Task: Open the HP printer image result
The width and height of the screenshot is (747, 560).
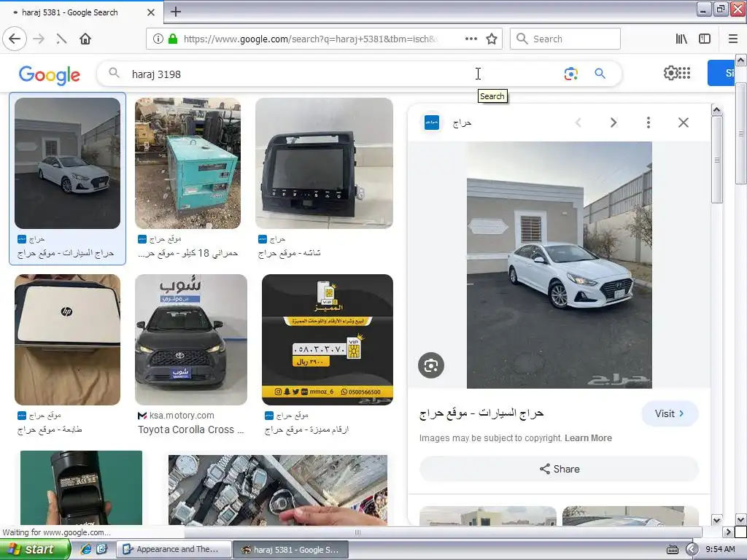Action: 68,340
